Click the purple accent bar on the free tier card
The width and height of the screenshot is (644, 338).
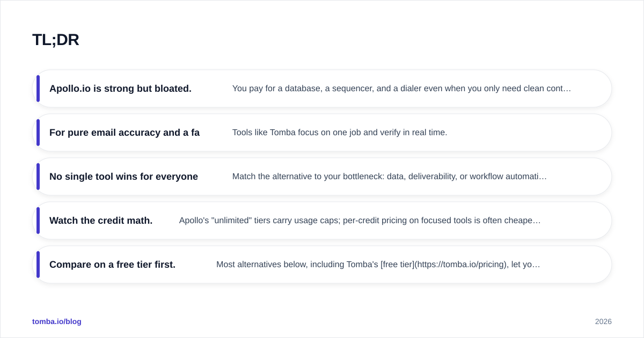tap(38, 264)
